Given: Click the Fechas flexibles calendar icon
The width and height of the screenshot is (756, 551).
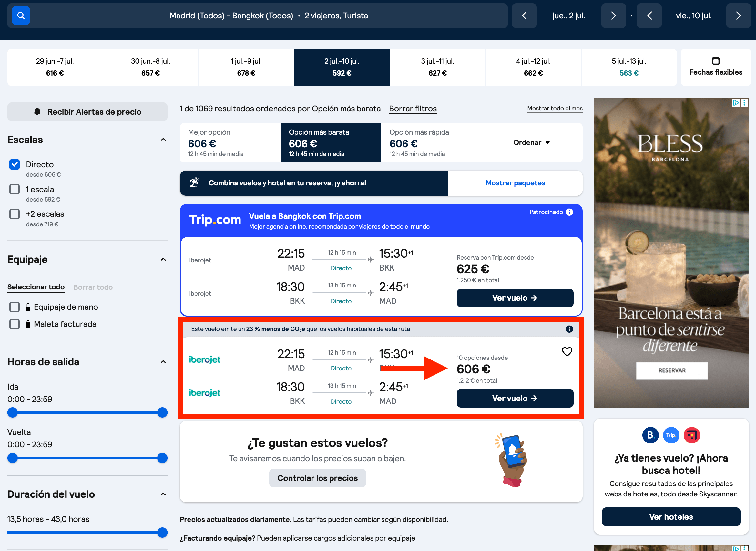Looking at the screenshot, I should coord(716,61).
